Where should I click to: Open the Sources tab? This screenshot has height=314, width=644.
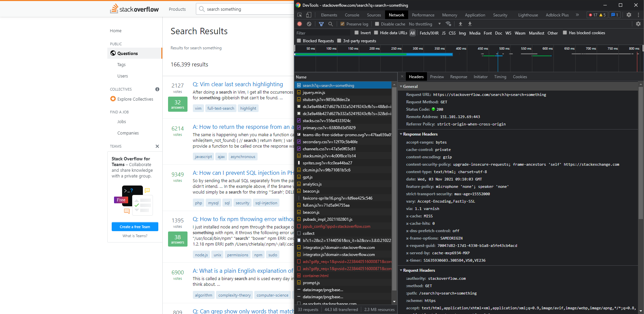(374, 15)
